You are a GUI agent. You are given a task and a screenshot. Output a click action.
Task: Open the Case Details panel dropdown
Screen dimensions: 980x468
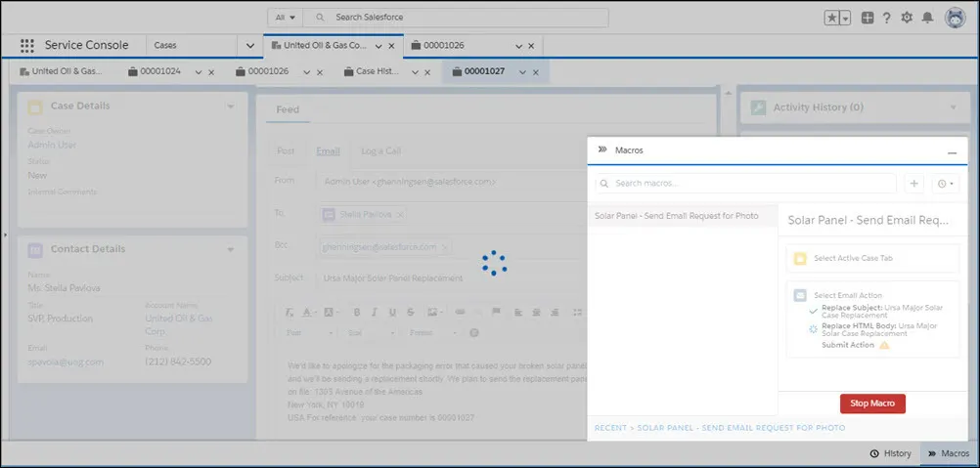tap(231, 106)
